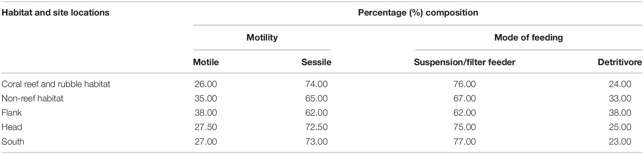Image resolution: width=644 pixels, height=154 pixels.
Task: Click the Habitat and site locations header
Action: point(55,12)
